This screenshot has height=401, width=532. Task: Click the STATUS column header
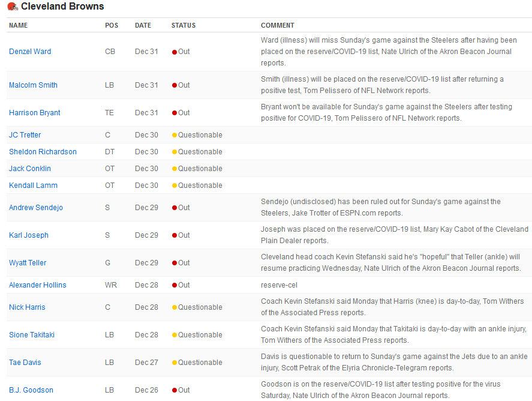[183, 25]
